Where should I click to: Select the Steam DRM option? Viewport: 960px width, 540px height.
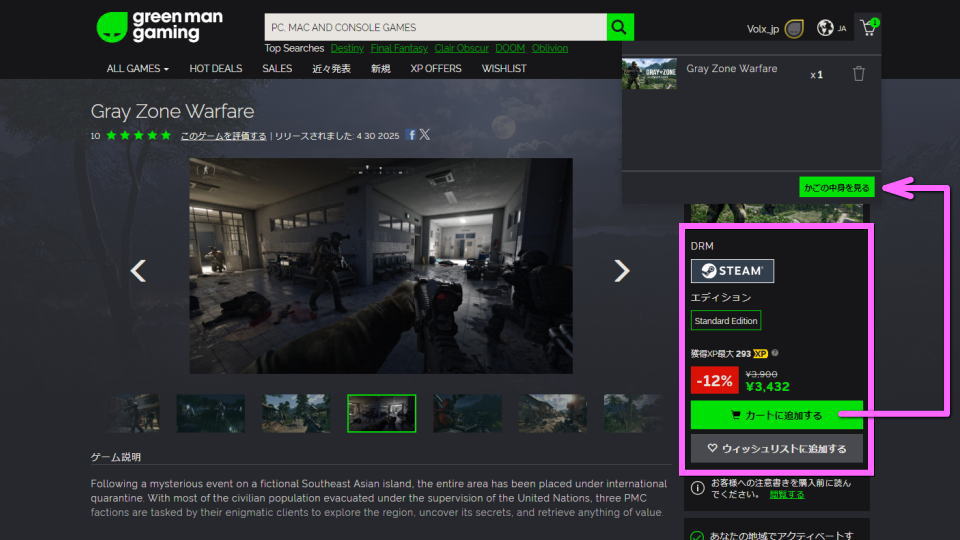point(732,271)
